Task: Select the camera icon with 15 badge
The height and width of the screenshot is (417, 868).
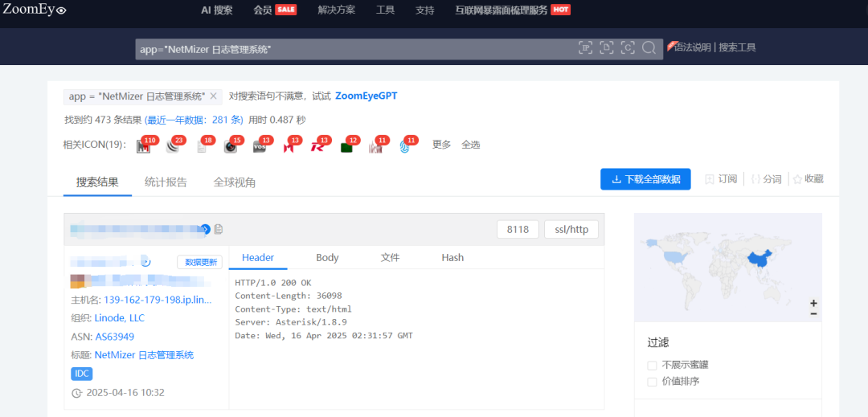Action: click(x=231, y=146)
